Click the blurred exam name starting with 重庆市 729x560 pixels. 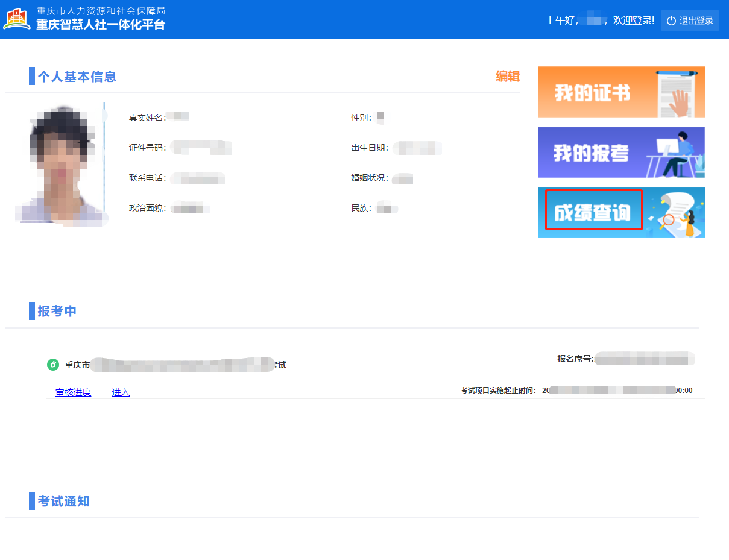[175, 365]
